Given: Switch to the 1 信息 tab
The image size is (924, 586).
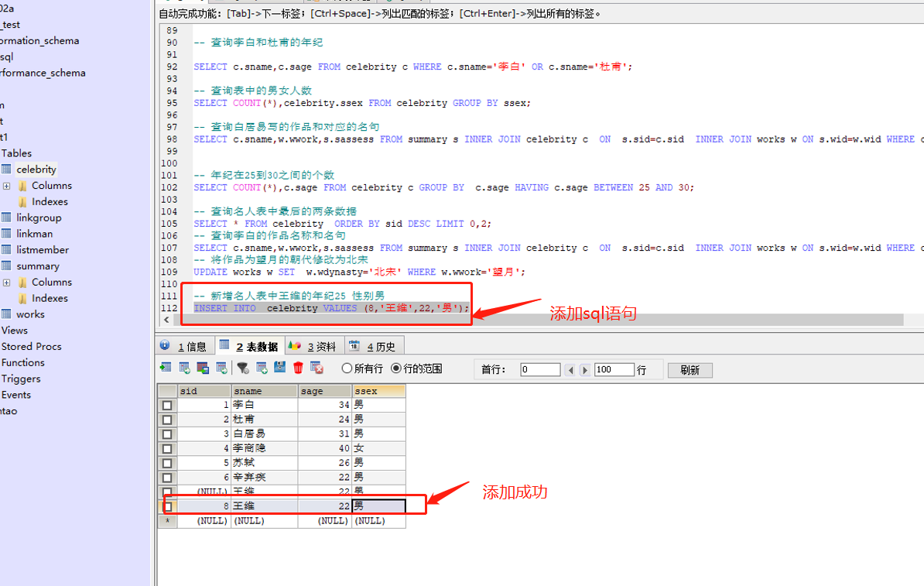Looking at the screenshot, I should (x=185, y=346).
